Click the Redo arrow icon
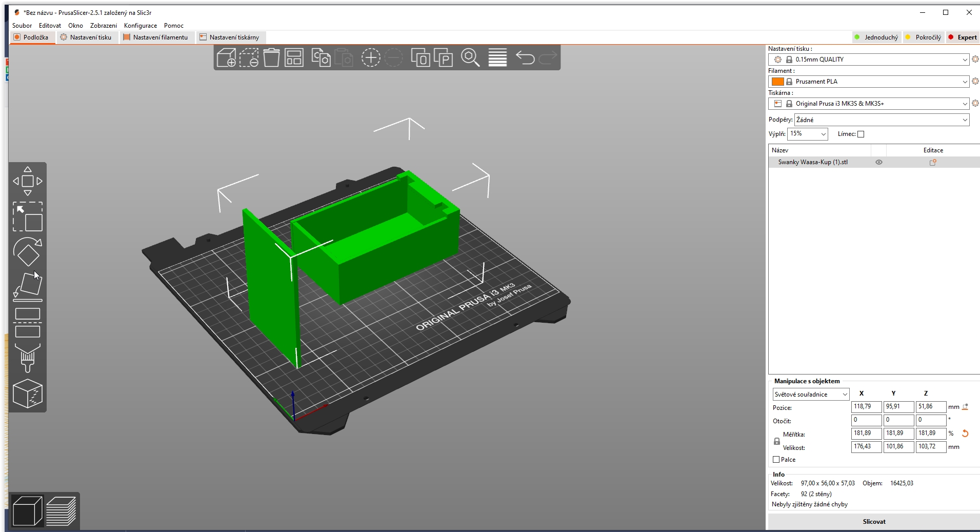The height and width of the screenshot is (532, 980). click(547, 57)
